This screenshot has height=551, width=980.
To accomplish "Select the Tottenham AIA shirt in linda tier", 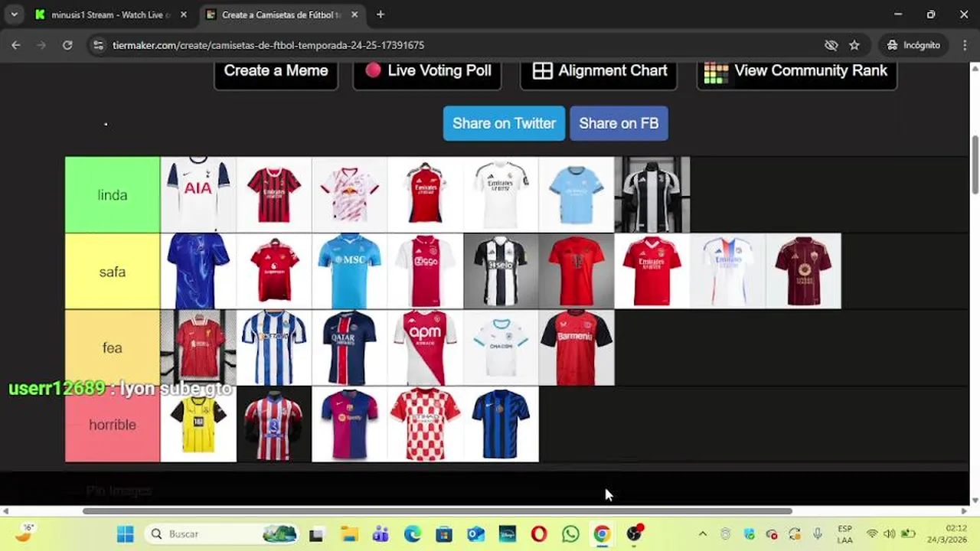I will tap(198, 194).
